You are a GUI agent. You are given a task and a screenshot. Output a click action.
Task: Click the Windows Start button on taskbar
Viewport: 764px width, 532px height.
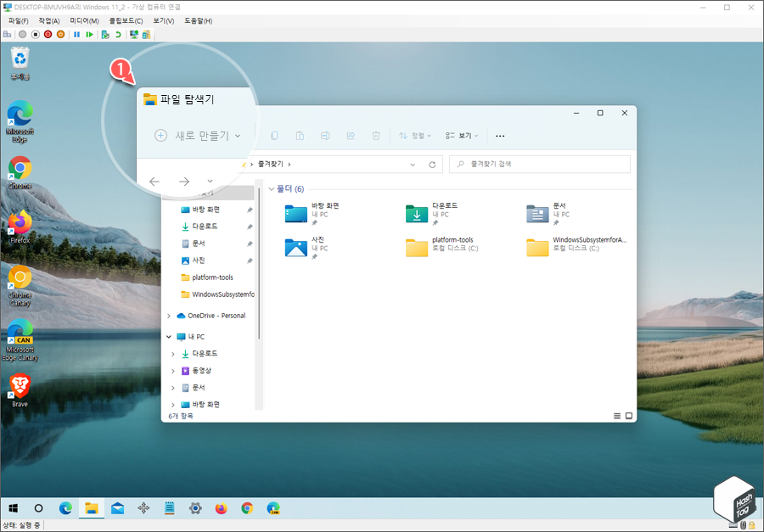[13, 508]
